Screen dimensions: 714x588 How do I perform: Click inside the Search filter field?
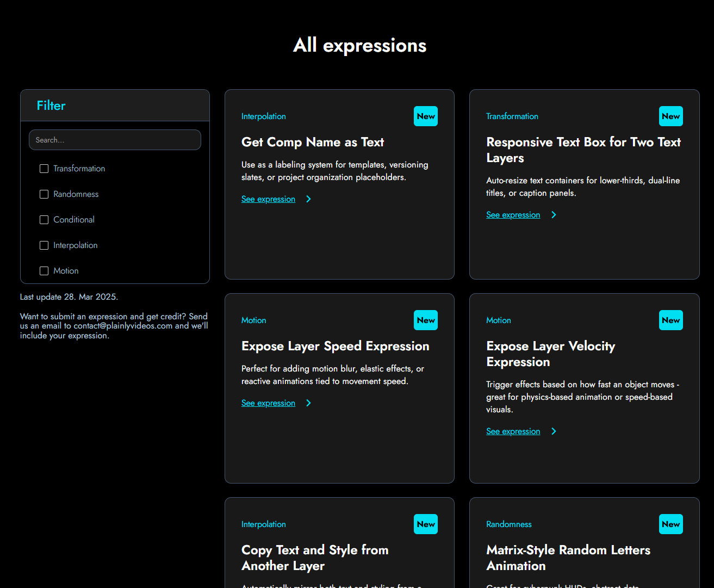click(115, 140)
